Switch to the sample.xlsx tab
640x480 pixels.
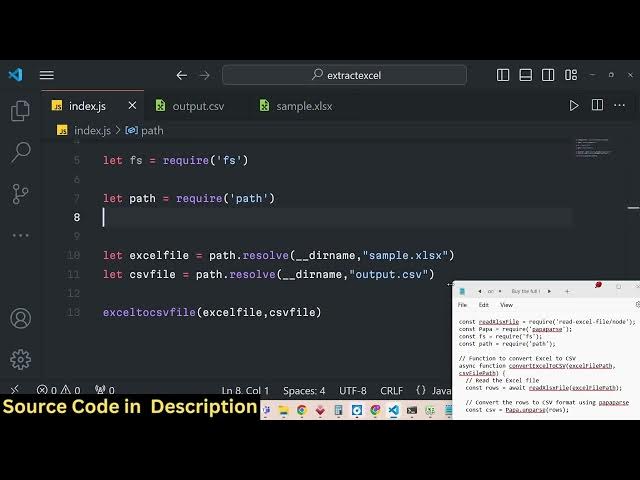304,106
